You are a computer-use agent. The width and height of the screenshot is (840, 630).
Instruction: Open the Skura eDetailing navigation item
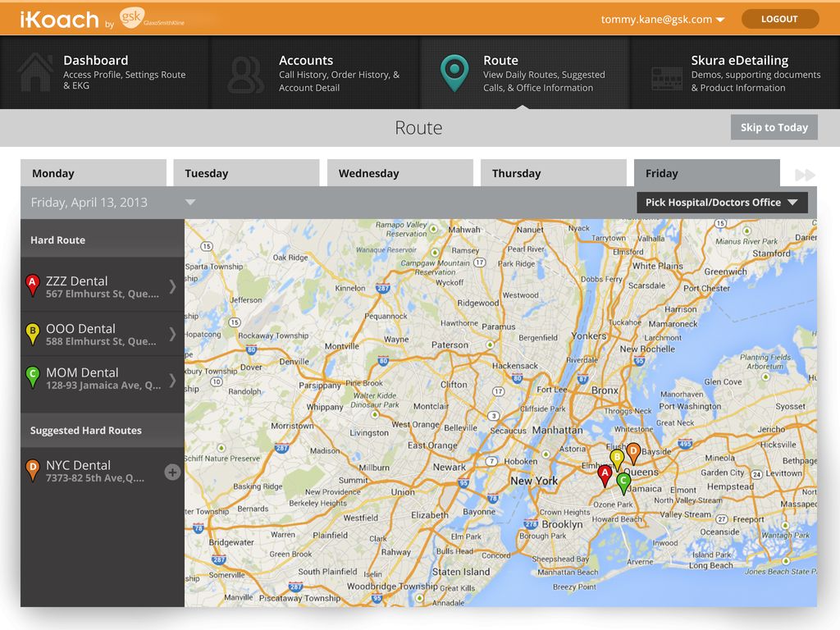tap(735, 73)
